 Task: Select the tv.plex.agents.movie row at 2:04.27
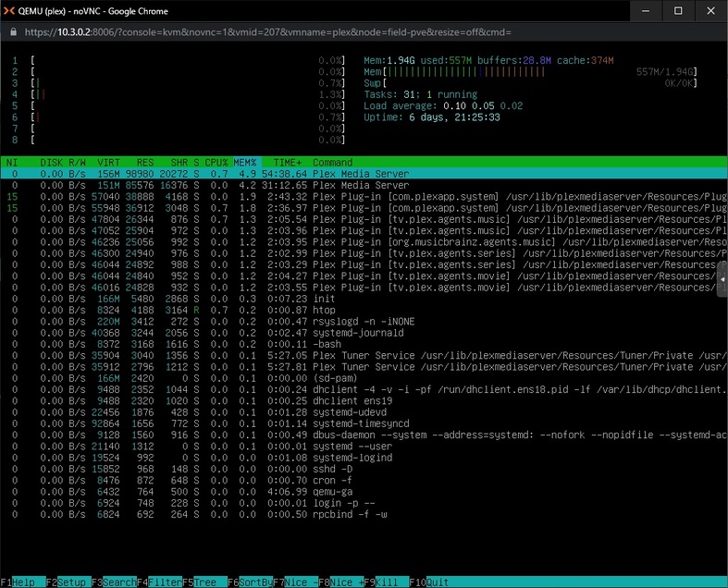coord(364,276)
